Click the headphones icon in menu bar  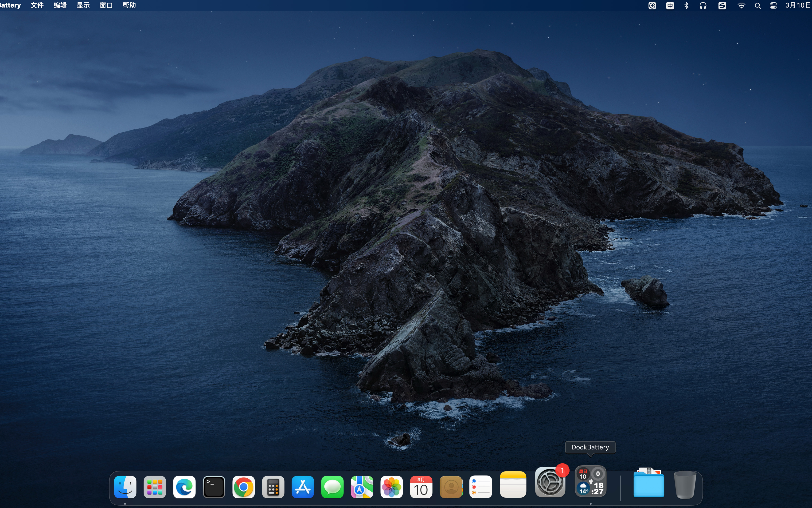(x=703, y=5)
